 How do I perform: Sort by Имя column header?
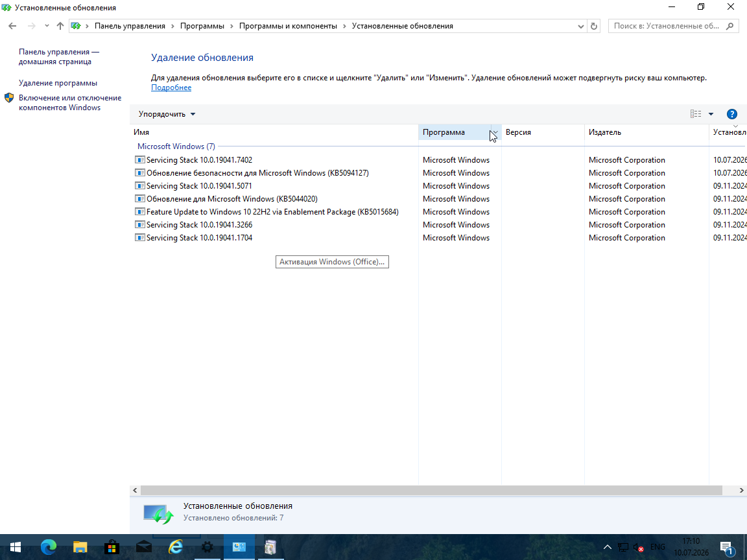point(274,132)
